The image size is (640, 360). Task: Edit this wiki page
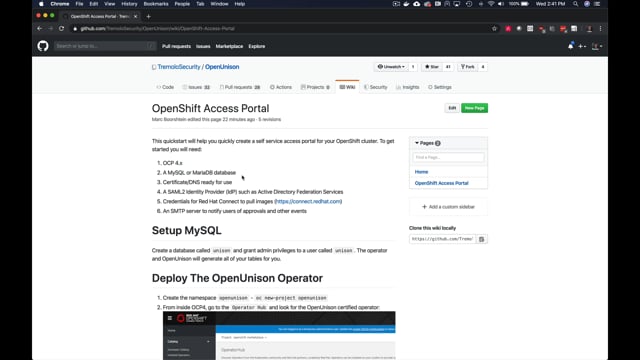(x=452, y=108)
